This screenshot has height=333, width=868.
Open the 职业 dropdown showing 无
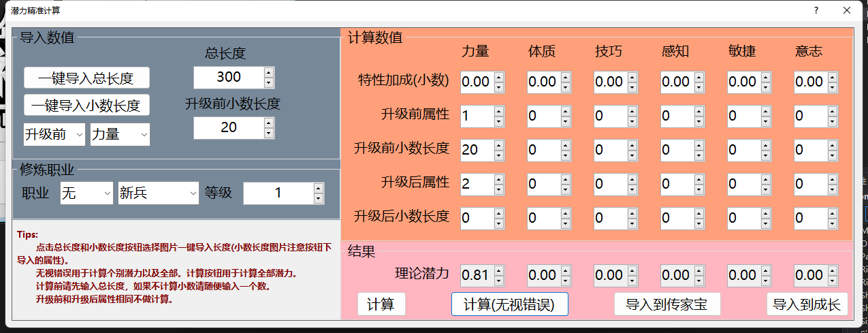coord(86,193)
